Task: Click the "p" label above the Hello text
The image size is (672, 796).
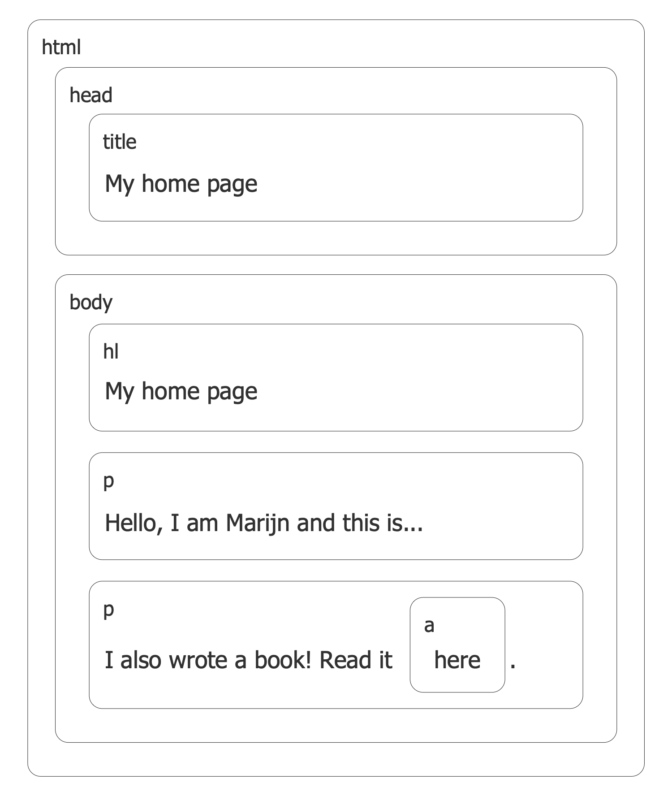Action: 109,480
